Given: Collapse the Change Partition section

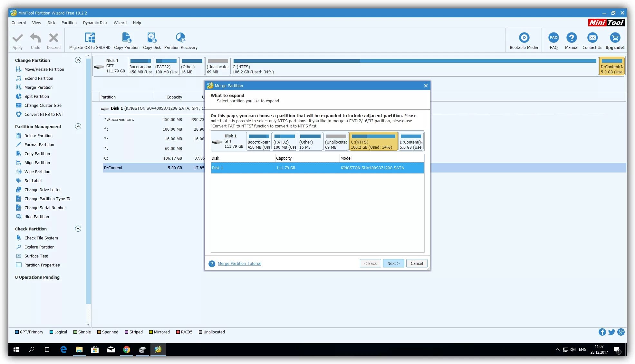Looking at the screenshot, I should pos(78,60).
